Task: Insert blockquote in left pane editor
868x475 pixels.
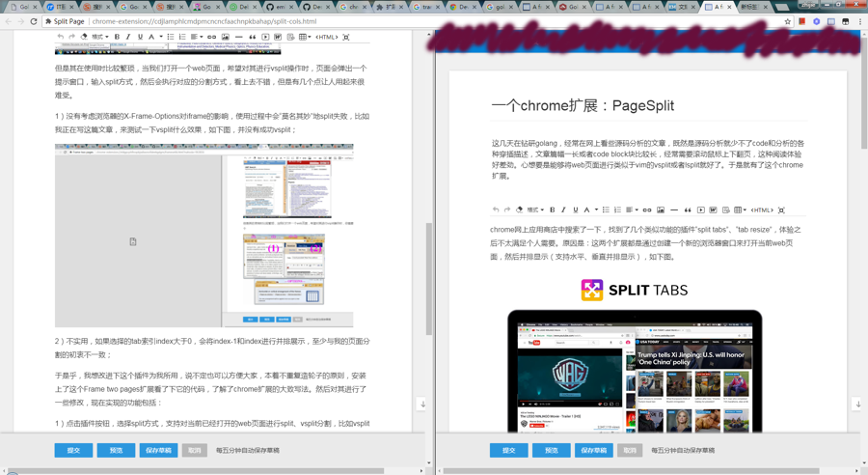Action: (252, 37)
